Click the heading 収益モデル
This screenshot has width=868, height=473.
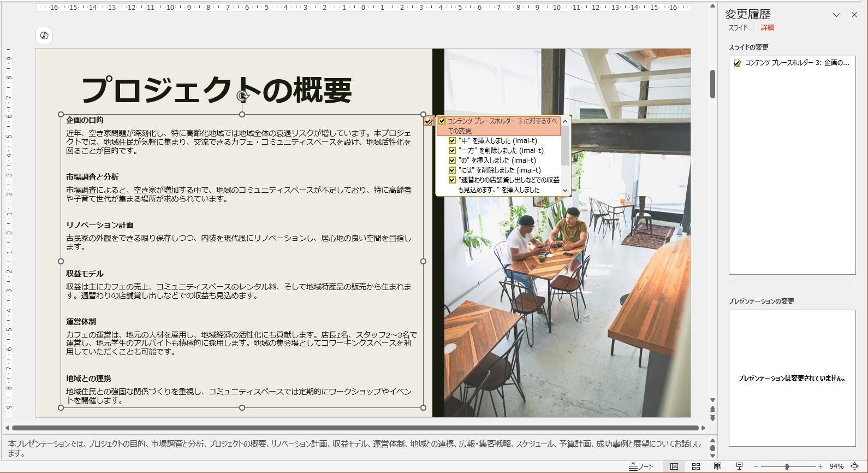tap(85, 274)
